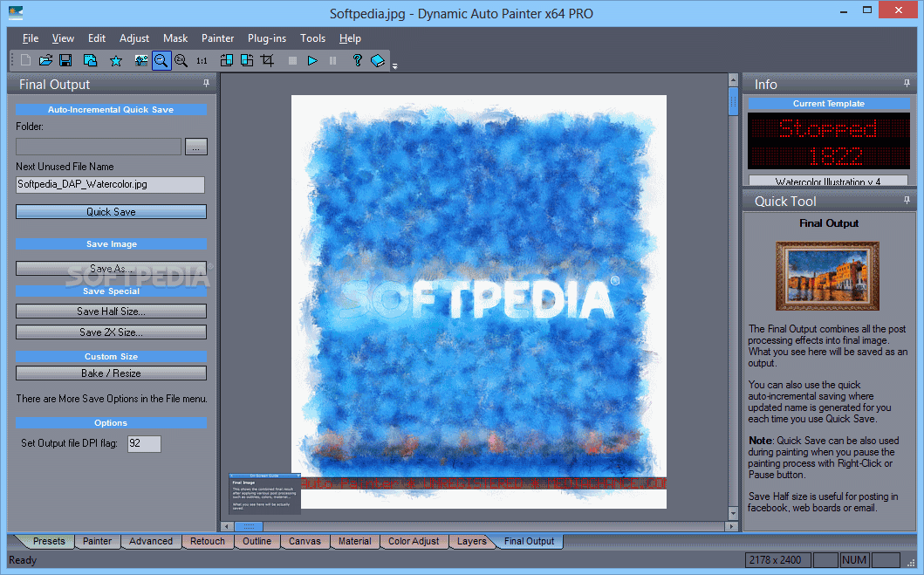Click the Quick Save button
924x575 pixels.
(x=112, y=211)
